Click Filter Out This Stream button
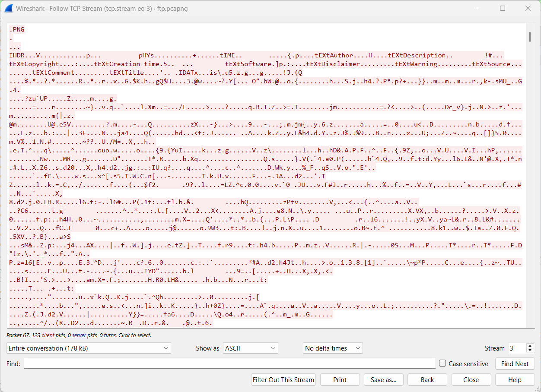The image size is (541, 392). (x=283, y=380)
